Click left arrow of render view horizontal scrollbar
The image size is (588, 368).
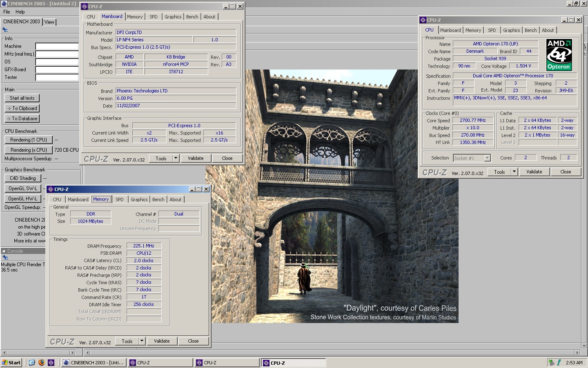pyautogui.click(x=87, y=352)
